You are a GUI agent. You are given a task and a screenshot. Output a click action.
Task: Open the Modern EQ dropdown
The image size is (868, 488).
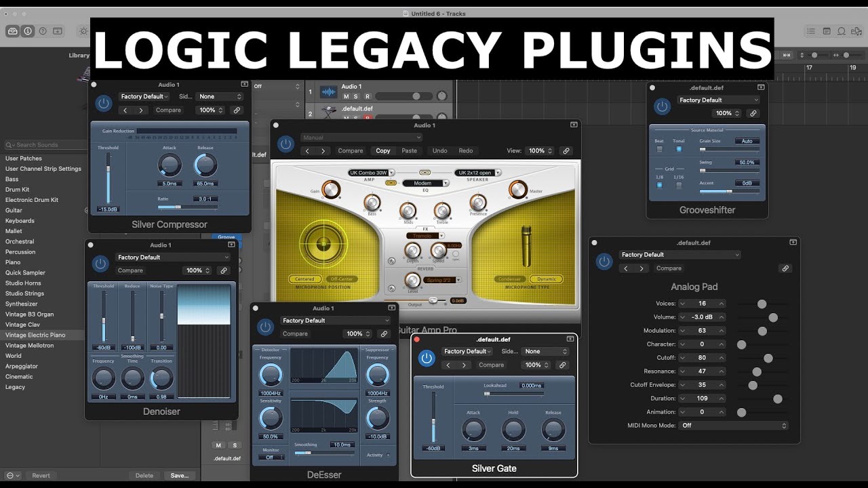(426, 183)
